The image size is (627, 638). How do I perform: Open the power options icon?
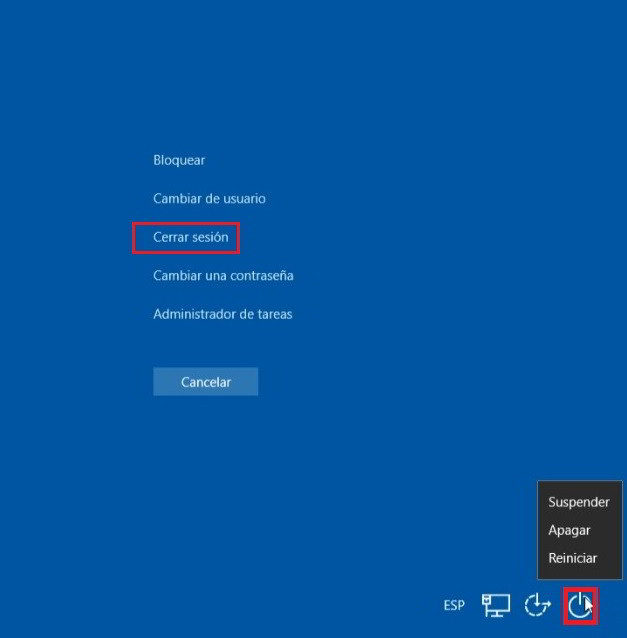pos(580,605)
